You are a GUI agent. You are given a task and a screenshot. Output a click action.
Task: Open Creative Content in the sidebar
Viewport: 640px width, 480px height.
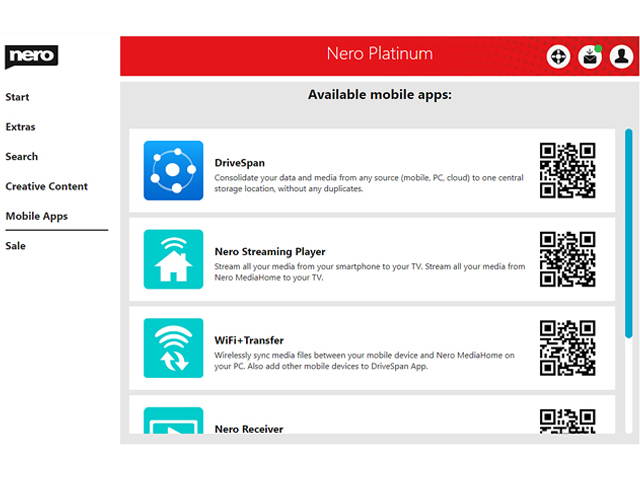coord(46,186)
